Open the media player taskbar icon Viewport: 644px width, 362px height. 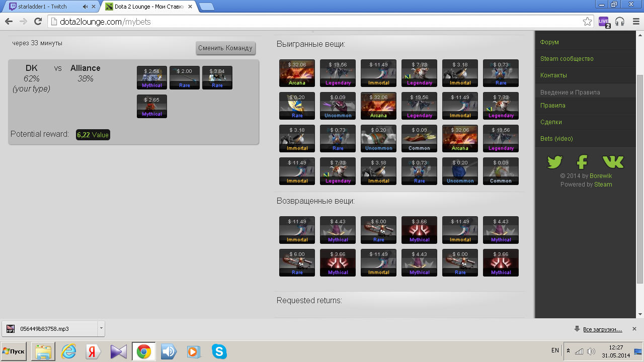point(194,351)
